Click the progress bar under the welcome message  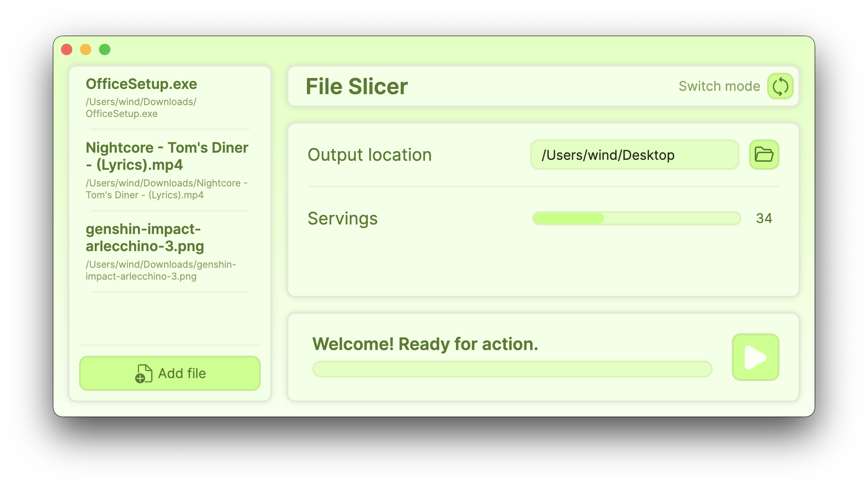tap(512, 369)
